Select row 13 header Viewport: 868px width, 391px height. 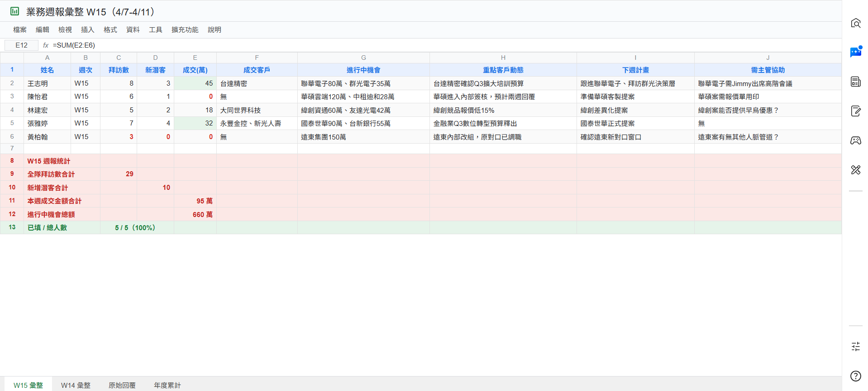click(x=12, y=227)
